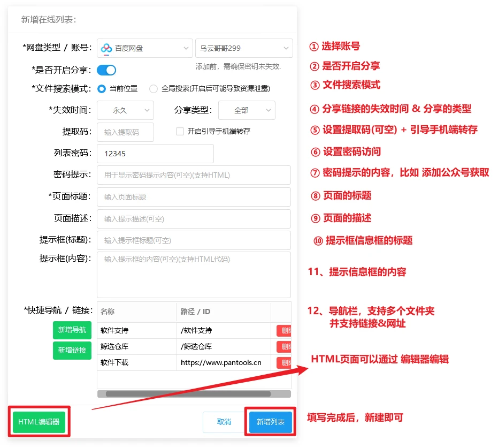
Task: Click the 提示框(内容) text area
Action: pyautogui.click(x=194, y=275)
